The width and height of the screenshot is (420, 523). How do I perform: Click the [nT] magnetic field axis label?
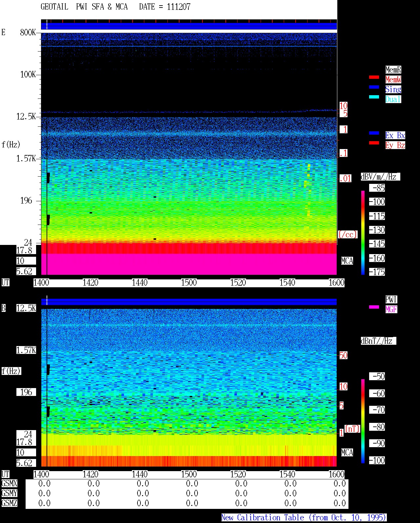[x=352, y=429]
